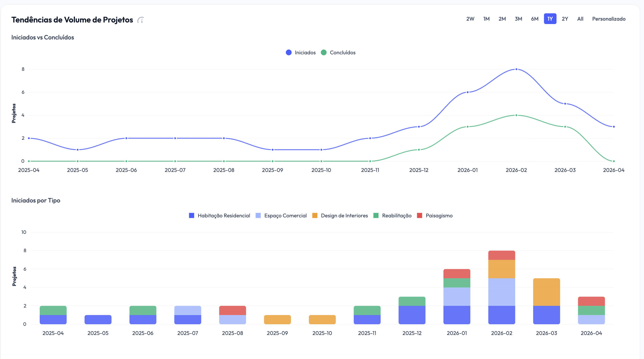
Task: Click the Concluídos data point at 2025-12
Action: click(418, 149)
